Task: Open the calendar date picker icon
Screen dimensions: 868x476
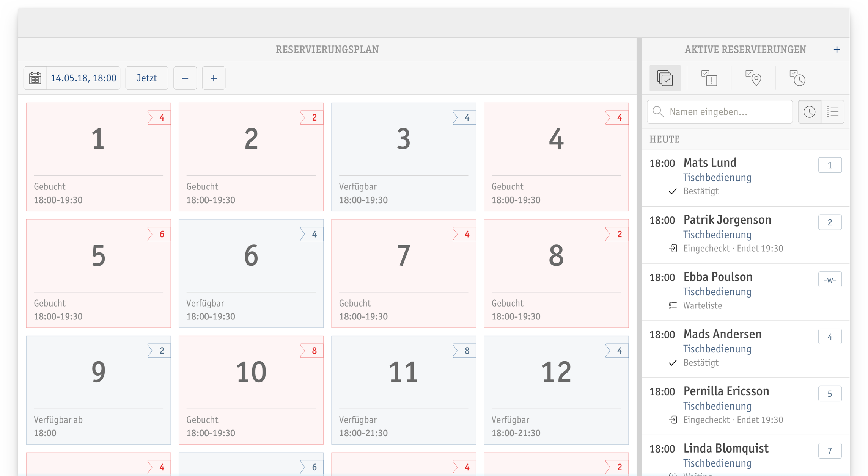Action: pyautogui.click(x=35, y=78)
